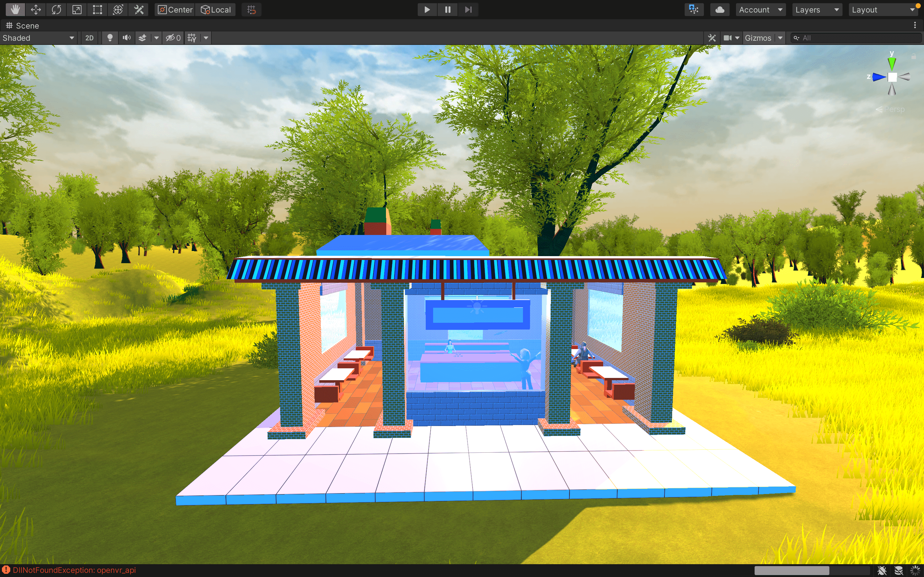924x577 pixels.
Task: Click the cloud services icon
Action: [x=720, y=10]
